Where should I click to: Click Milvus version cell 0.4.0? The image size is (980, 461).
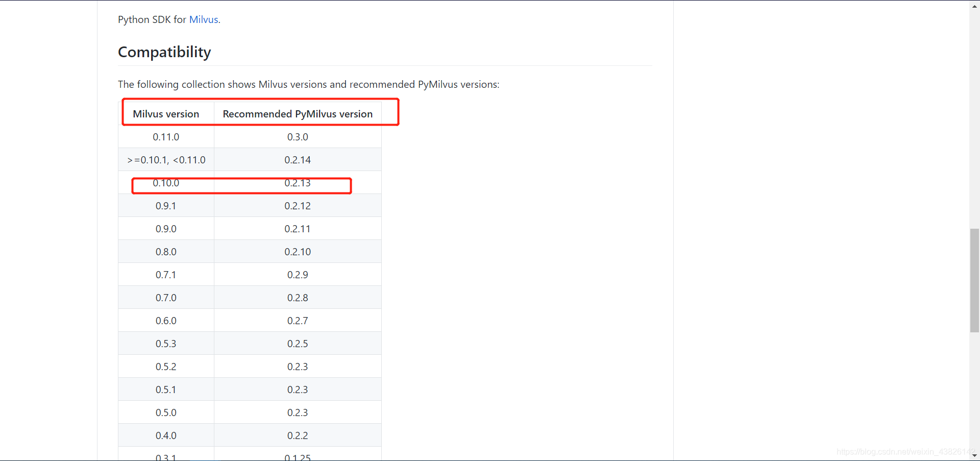point(166,435)
